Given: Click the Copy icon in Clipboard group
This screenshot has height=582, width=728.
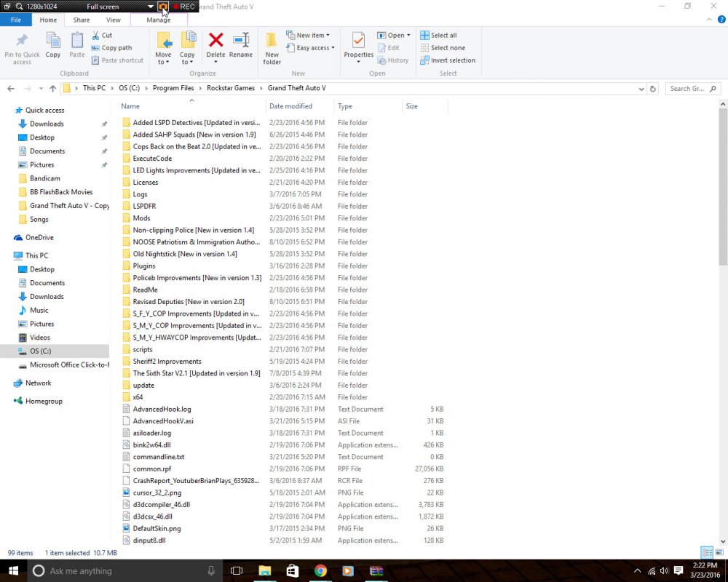Looking at the screenshot, I should (x=53, y=41).
